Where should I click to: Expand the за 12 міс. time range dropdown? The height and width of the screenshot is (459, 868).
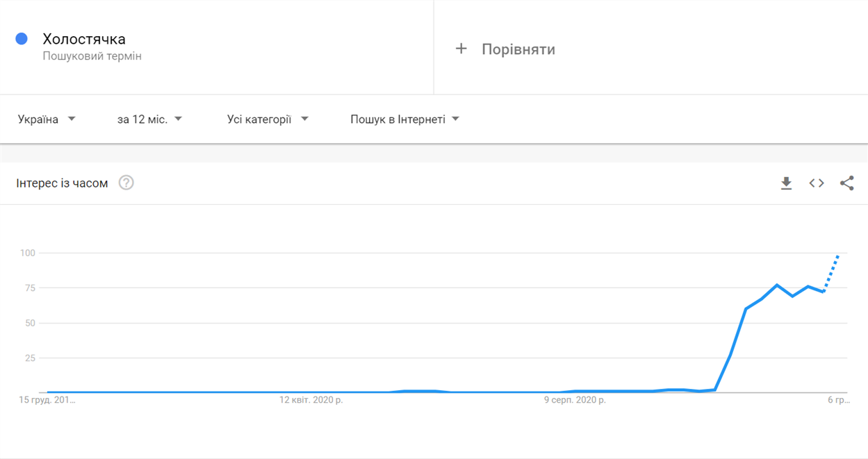[149, 119]
